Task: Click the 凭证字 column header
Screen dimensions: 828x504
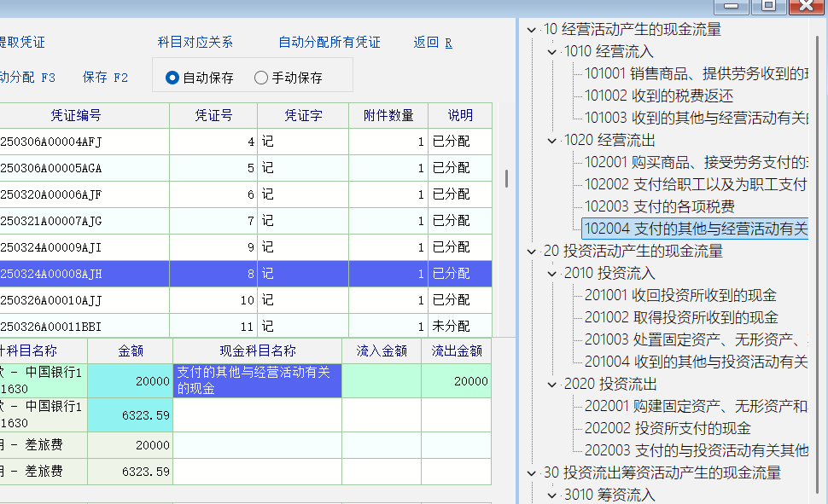Action: (303, 116)
